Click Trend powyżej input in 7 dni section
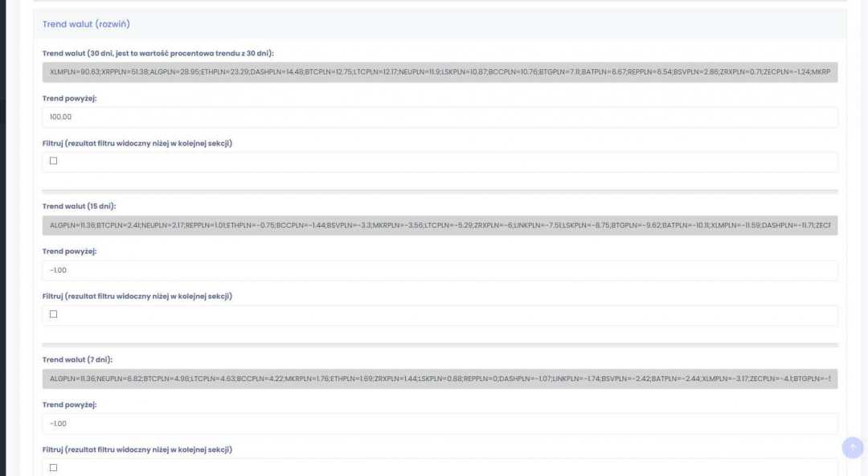868x476 pixels. [x=440, y=424]
